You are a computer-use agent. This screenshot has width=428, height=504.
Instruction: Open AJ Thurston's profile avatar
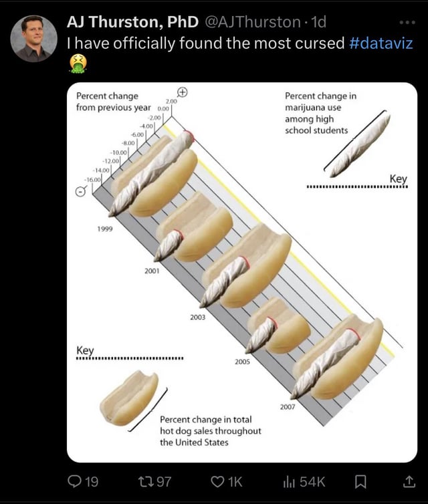pos(33,38)
